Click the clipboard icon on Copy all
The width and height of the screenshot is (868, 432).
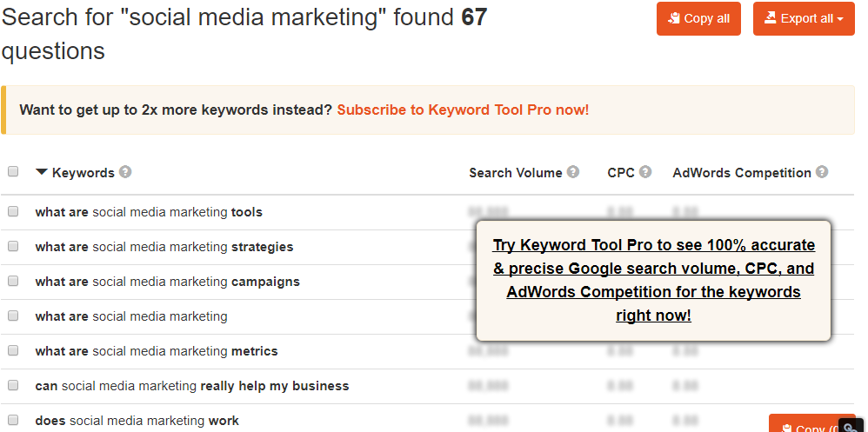pyautogui.click(x=674, y=18)
